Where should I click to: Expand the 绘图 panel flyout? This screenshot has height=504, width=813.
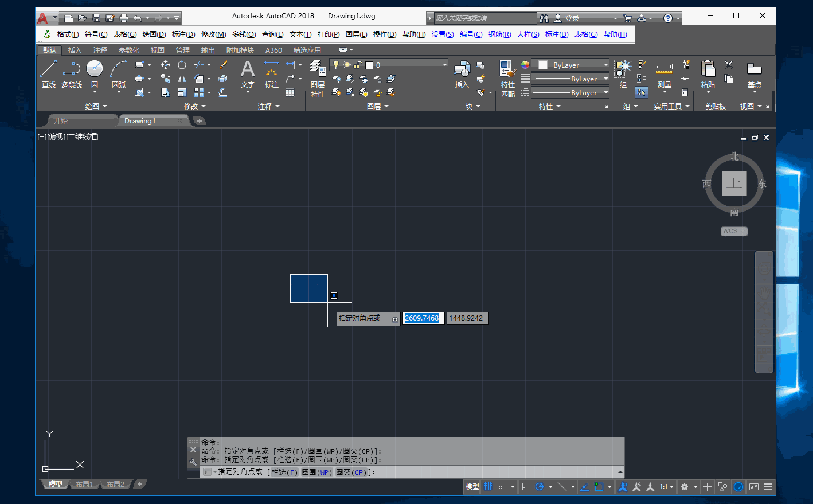(96, 106)
